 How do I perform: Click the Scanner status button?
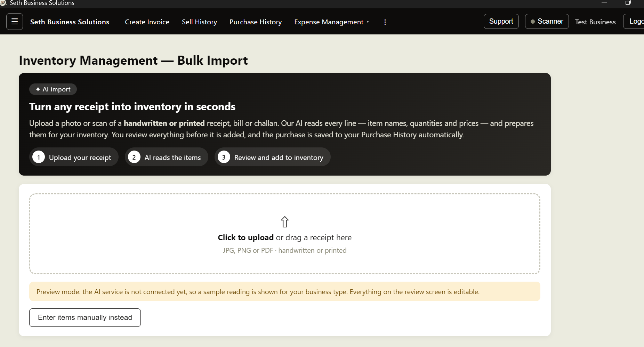[547, 21]
